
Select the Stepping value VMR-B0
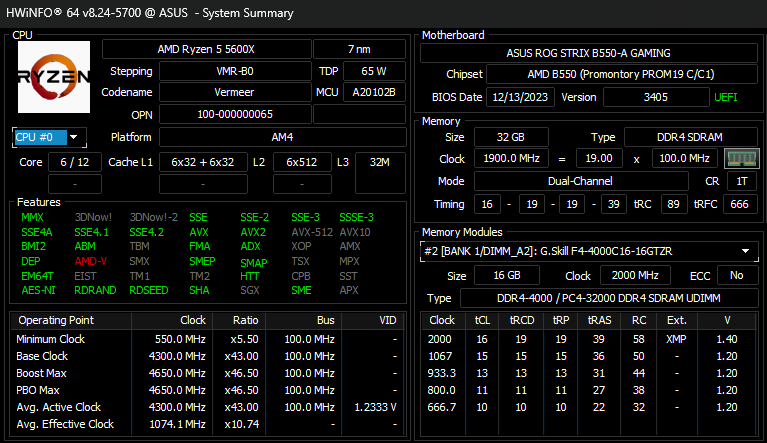point(235,71)
